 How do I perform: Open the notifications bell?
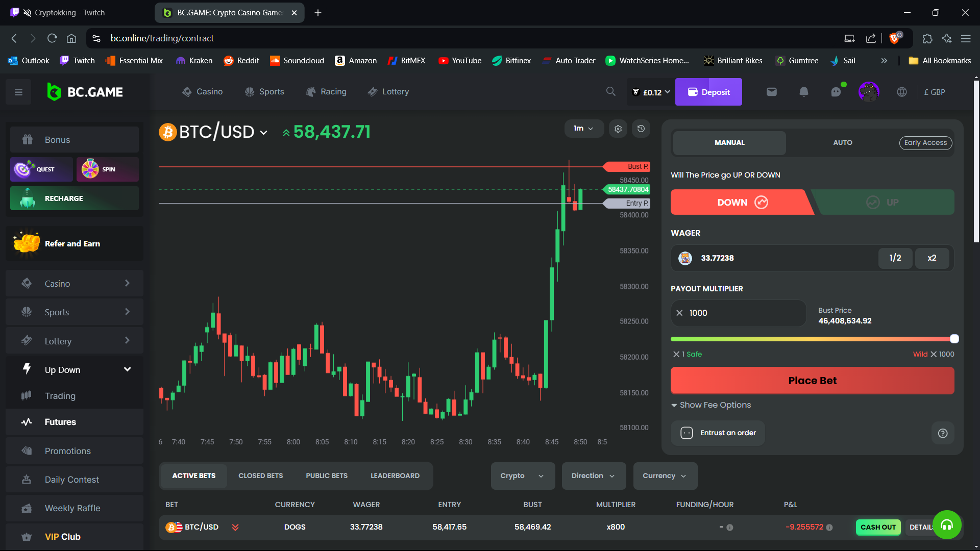click(x=803, y=92)
